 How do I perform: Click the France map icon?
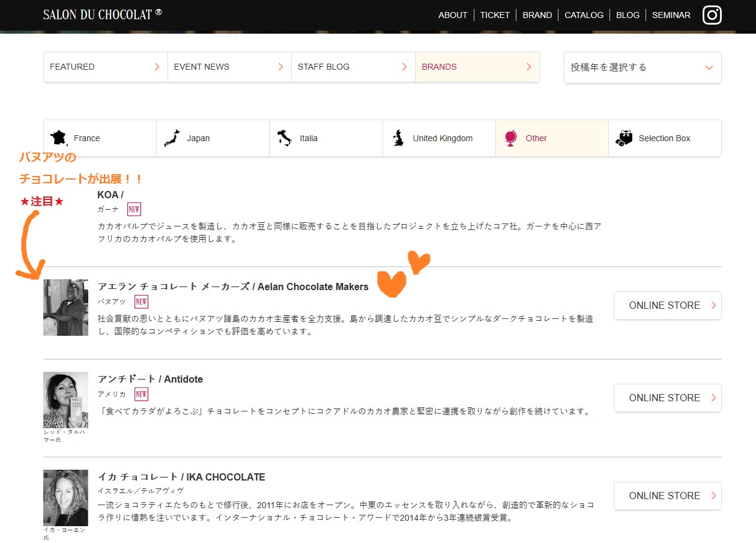tap(59, 138)
